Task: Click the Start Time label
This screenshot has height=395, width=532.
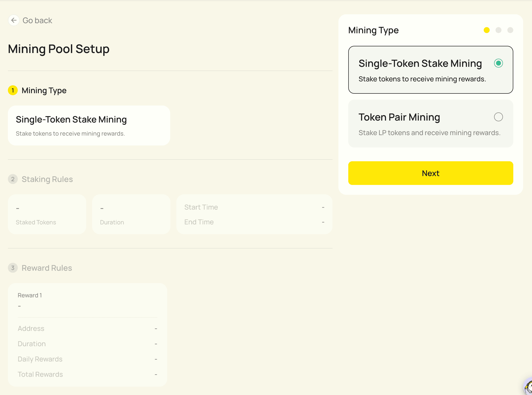Action: 201,207
